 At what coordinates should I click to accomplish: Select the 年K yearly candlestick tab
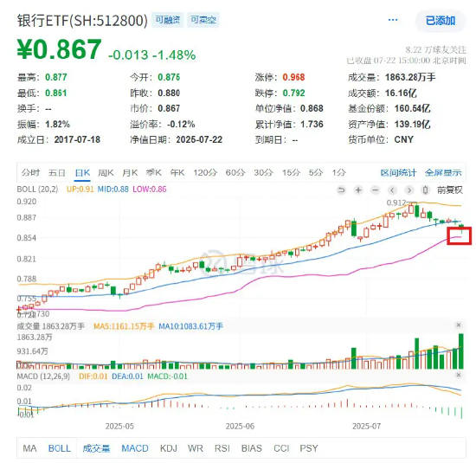(177, 173)
